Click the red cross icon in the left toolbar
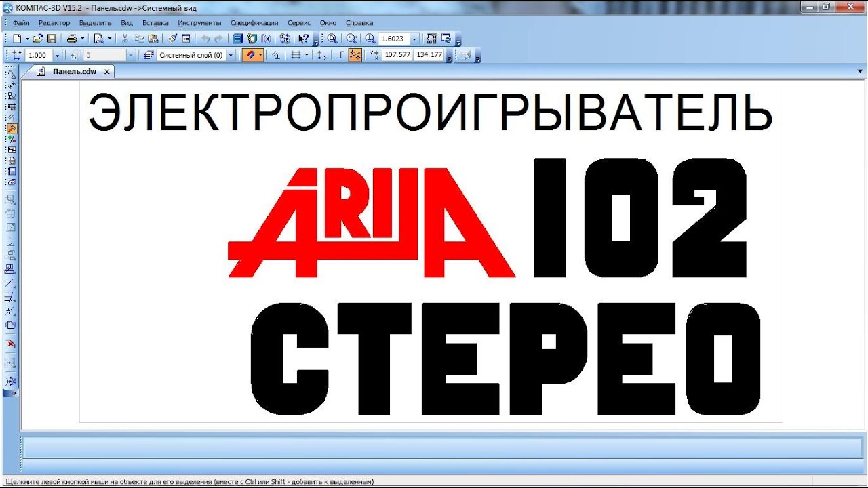Screen dimensions: 868x488 (11, 344)
